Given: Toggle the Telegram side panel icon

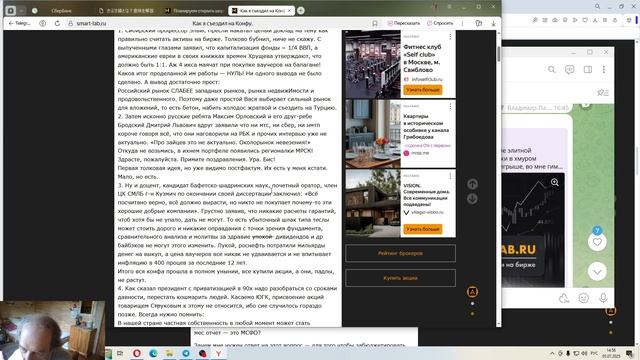Looking at the screenshot, I should tap(588, 70).
